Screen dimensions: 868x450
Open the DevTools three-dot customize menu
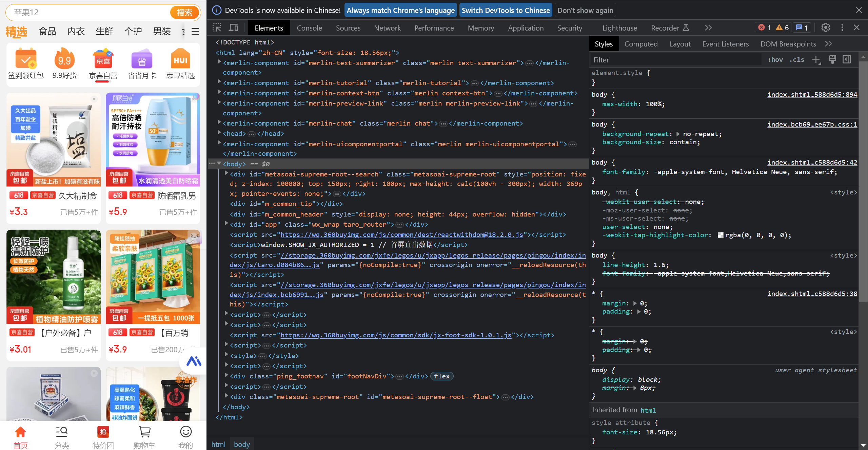842,27
